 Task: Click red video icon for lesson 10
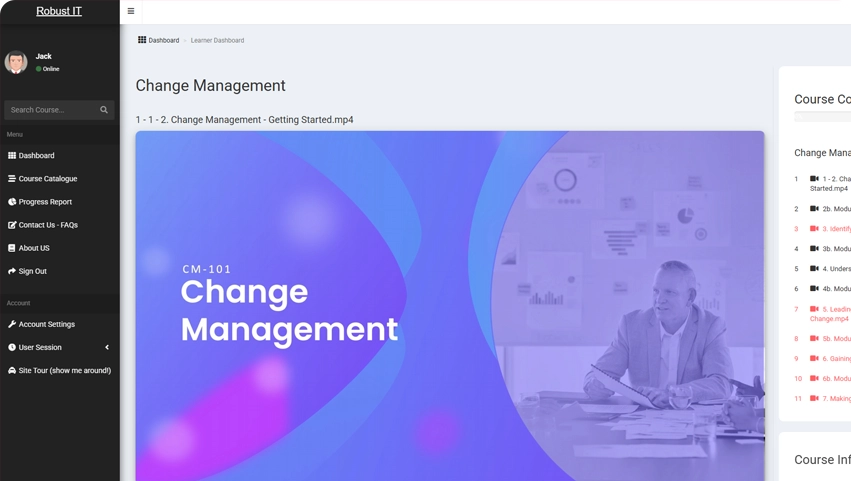[814, 378]
